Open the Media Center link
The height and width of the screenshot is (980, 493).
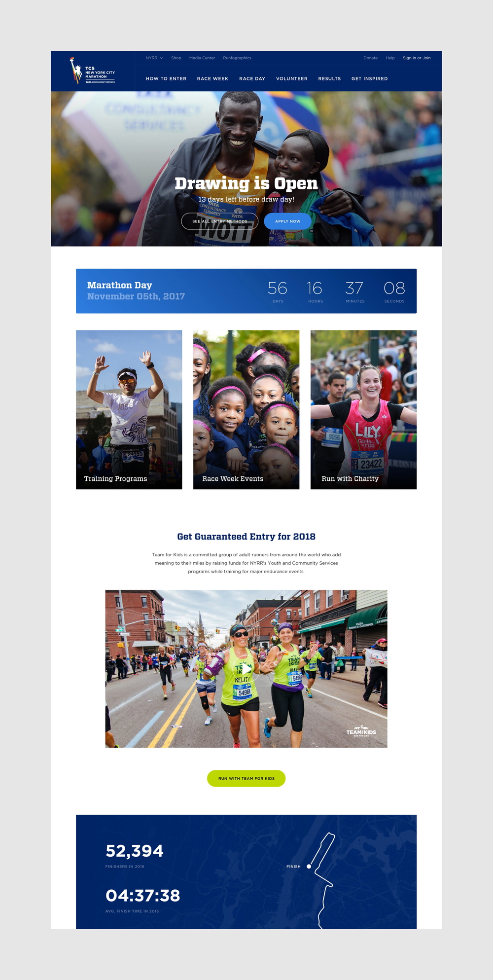coord(202,58)
